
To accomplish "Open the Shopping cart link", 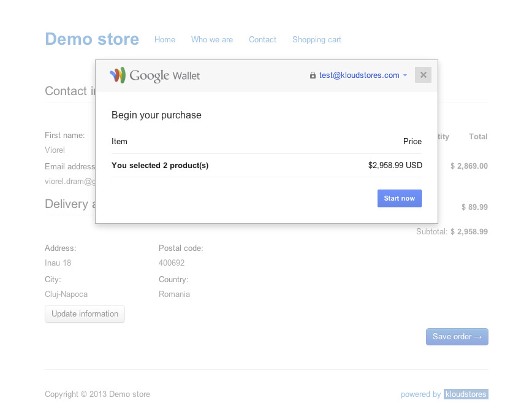I will (317, 40).
